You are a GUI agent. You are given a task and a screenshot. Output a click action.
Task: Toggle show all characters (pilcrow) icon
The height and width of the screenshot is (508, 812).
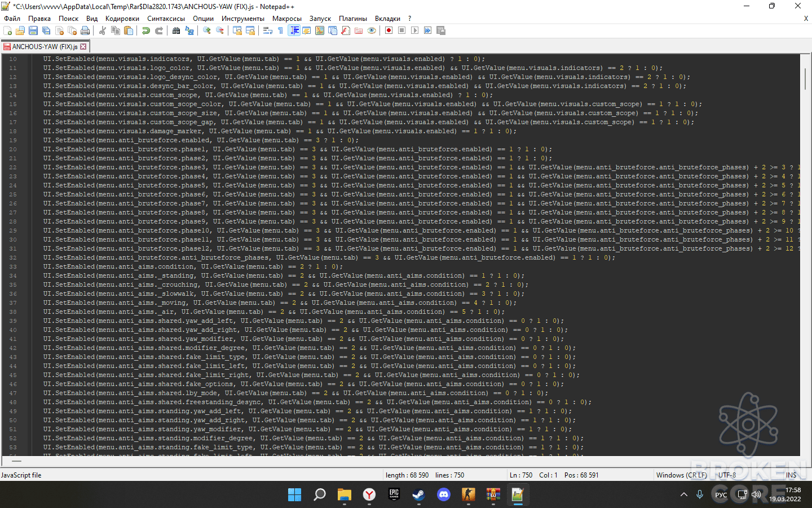(281, 30)
